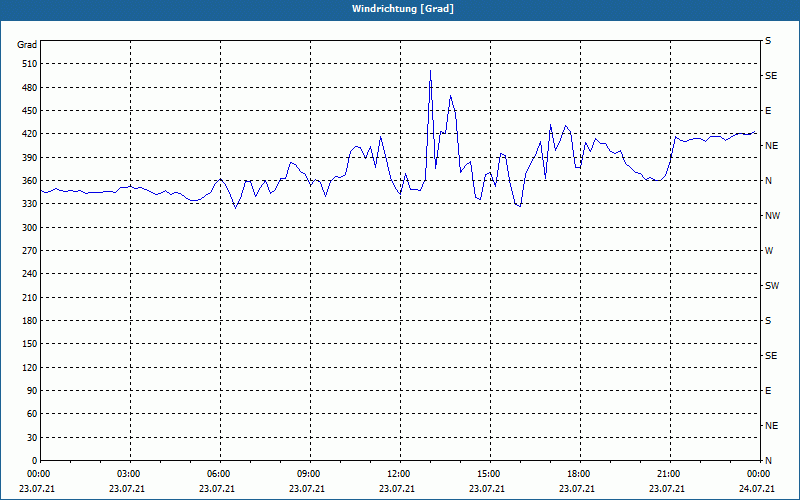The height and width of the screenshot is (500, 800).
Task: Click the highest peak of the blue line
Action: coord(431,71)
